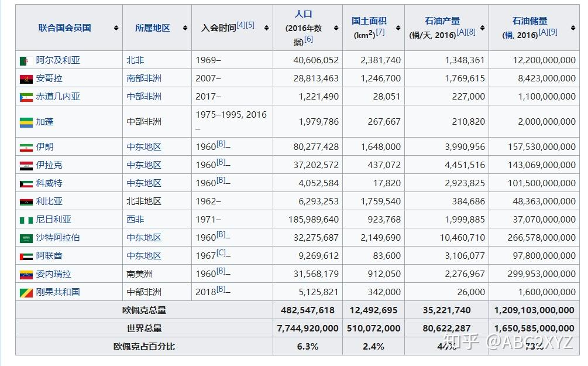Click the Saudi Arabia flag icon

[x=26, y=238]
